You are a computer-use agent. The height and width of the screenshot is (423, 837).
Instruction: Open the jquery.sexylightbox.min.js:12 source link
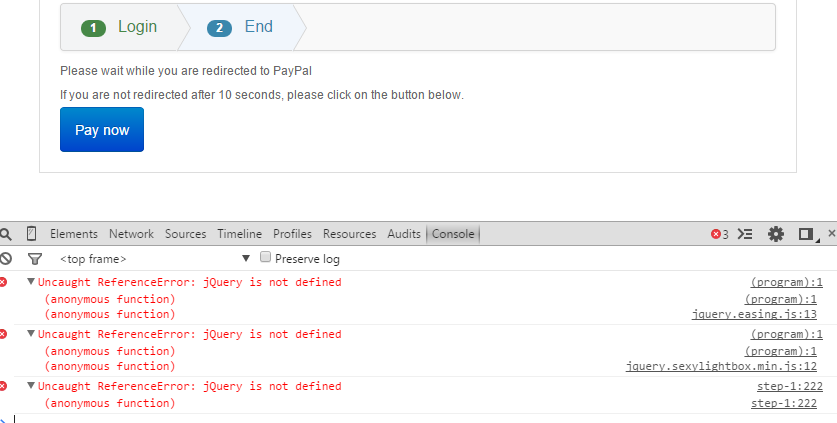click(x=721, y=366)
